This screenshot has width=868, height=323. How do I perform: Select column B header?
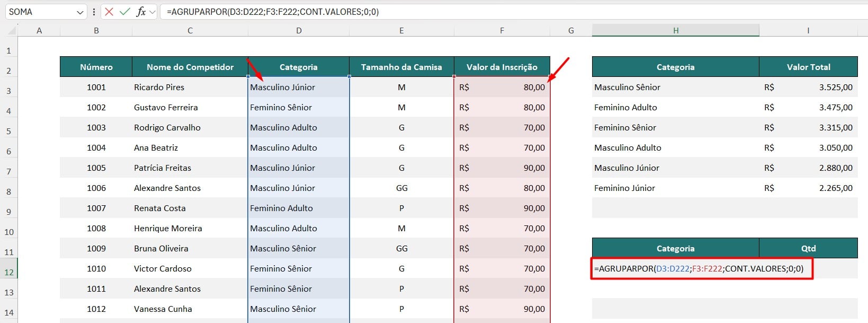96,31
